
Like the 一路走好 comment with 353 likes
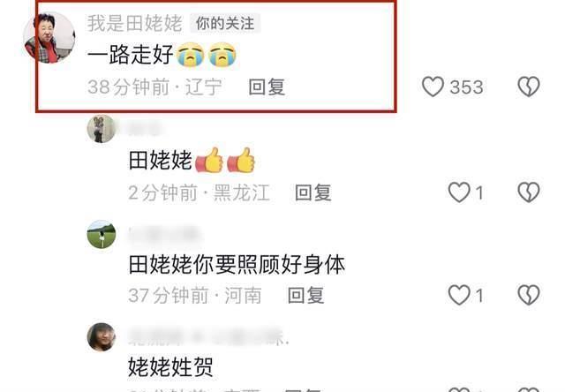[433, 87]
